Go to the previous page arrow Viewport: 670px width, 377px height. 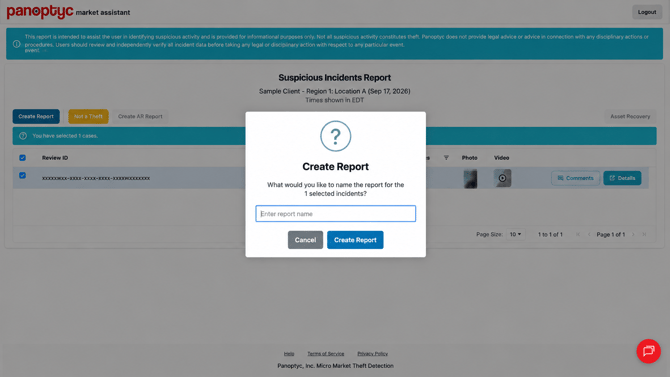589,234
